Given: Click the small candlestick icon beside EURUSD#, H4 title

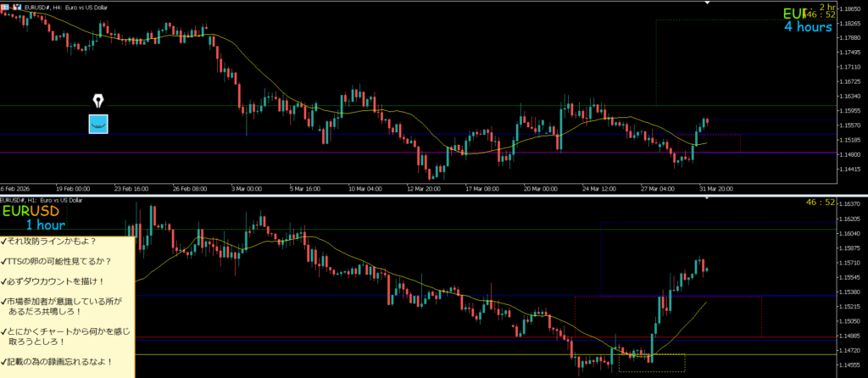Looking at the screenshot, I should [17, 6].
